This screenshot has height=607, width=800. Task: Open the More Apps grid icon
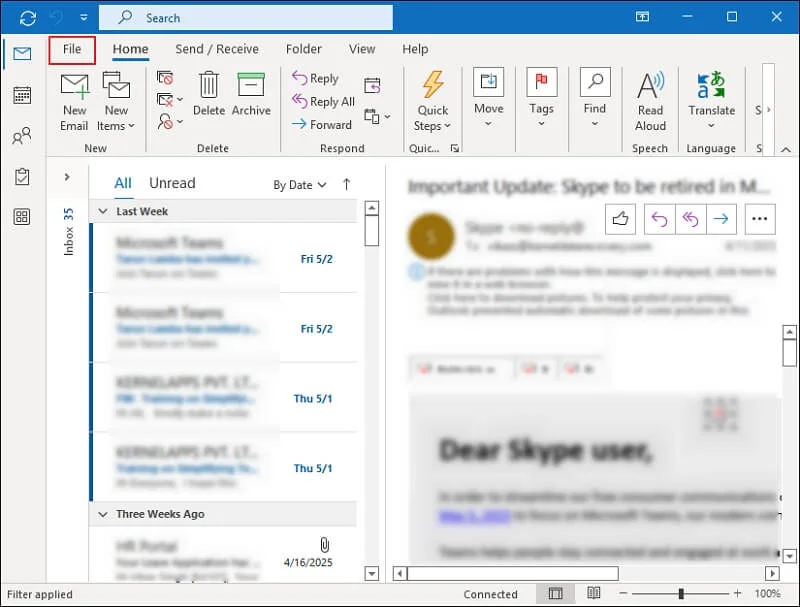[x=22, y=217]
